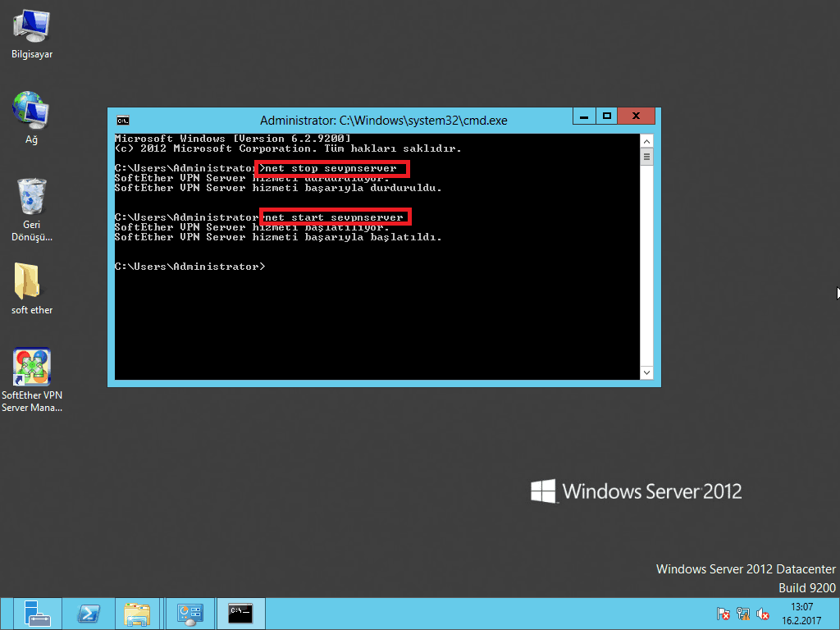The height and width of the screenshot is (630, 840).
Task: Open the clock showing 13:07
Action: pos(801,614)
